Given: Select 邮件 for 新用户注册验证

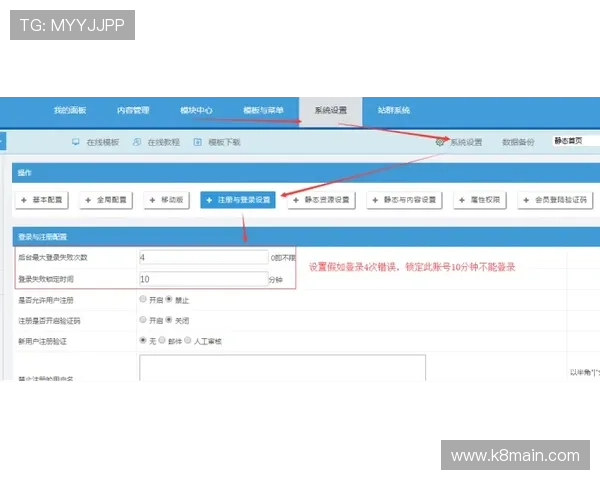Looking at the screenshot, I should point(162,340).
